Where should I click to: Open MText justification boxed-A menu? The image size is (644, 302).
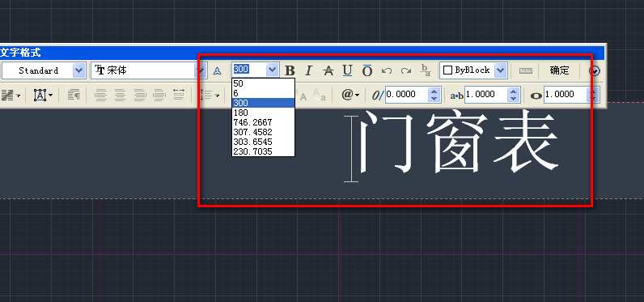click(43, 96)
